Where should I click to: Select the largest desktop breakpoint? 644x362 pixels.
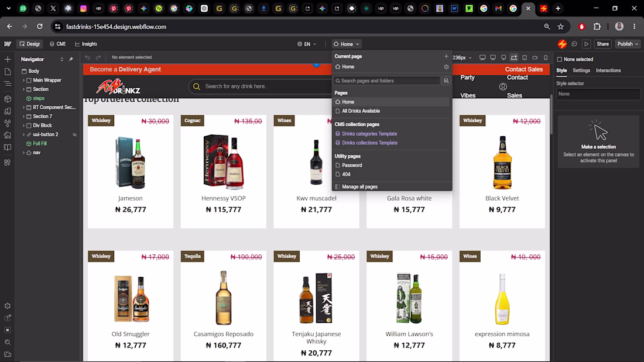pos(482,57)
